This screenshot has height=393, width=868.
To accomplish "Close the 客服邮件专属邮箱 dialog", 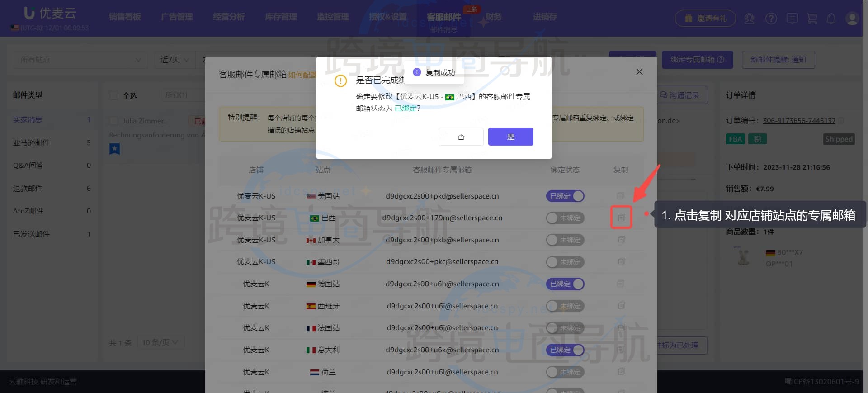I will [639, 72].
